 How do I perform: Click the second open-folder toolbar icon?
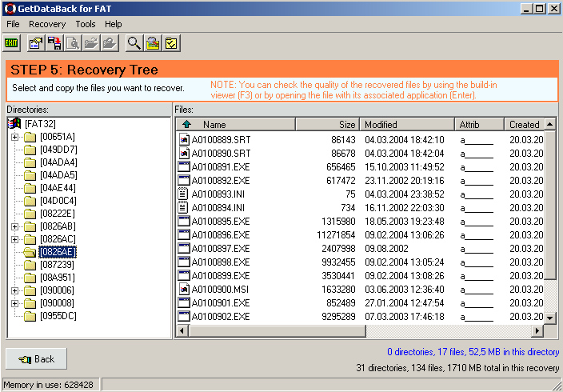[110, 43]
